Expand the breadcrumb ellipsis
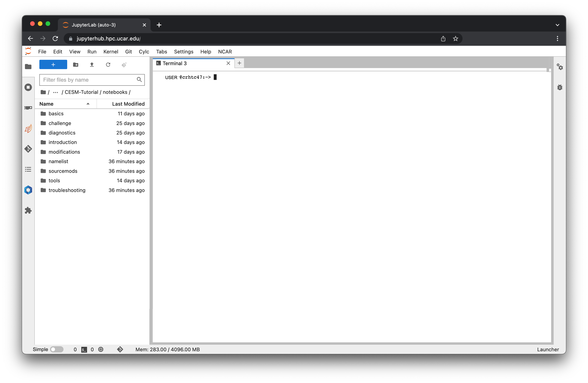This screenshot has height=383, width=588. click(x=56, y=92)
